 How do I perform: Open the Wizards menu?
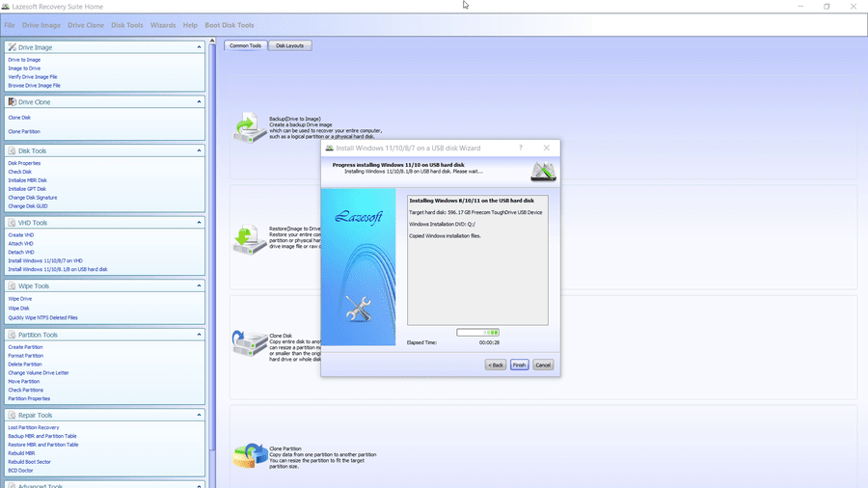(163, 25)
